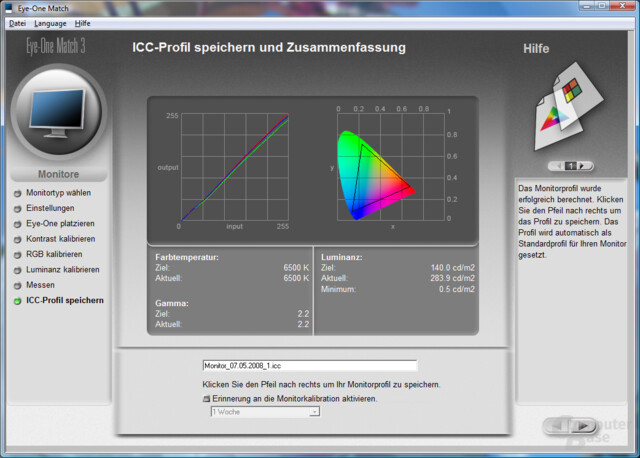Enable Erinnerung an die Monitorkalibration checkbox
The height and width of the screenshot is (458, 640).
pos(207,399)
